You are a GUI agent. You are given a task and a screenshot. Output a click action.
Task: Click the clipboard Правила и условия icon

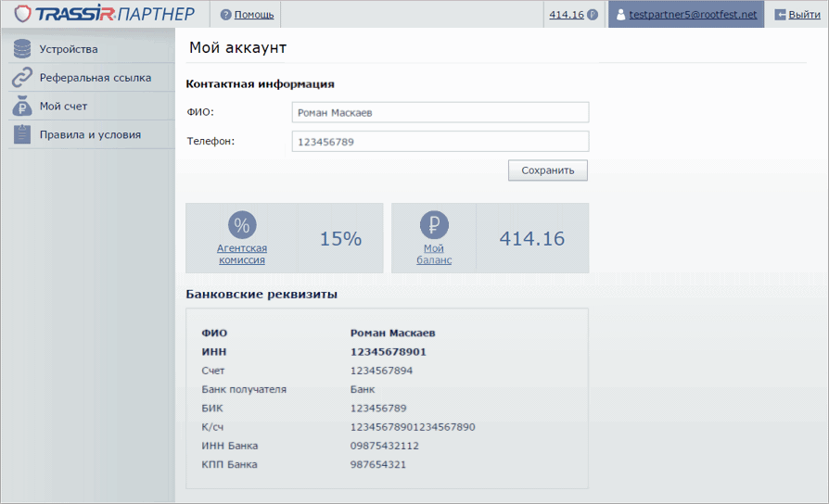[x=22, y=134]
